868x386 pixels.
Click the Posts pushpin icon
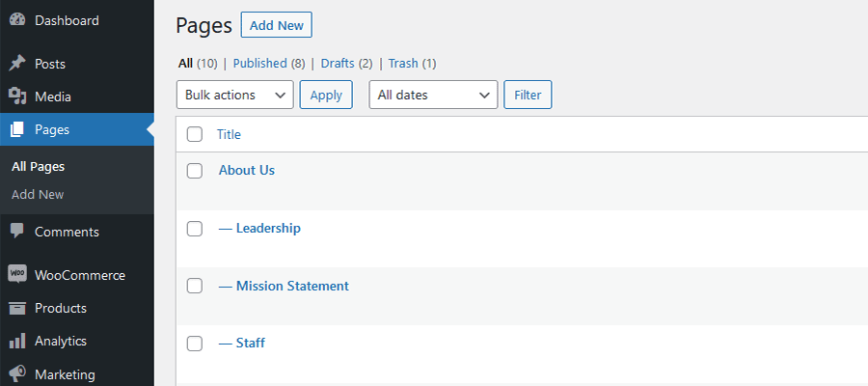17,64
